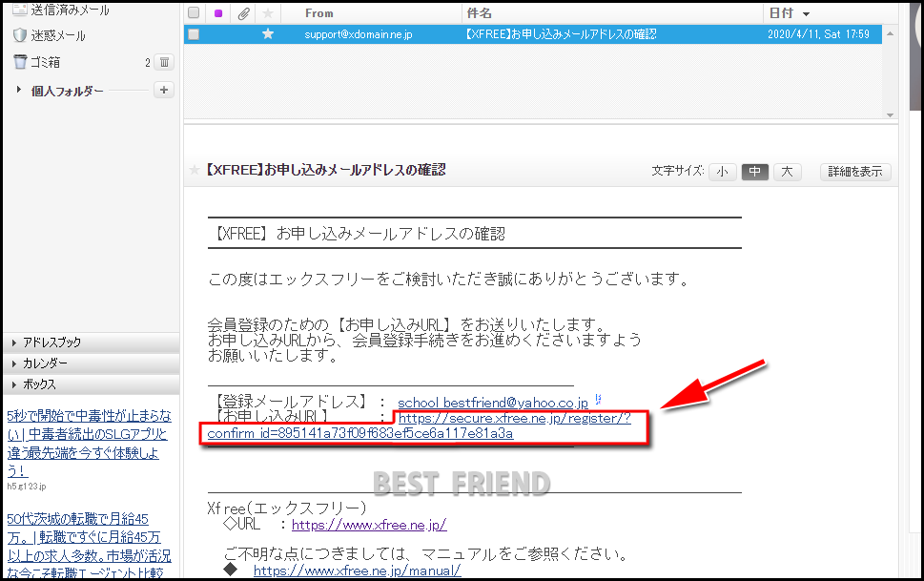
Task: Tick the select-all checkbox in list header
Action: [194, 13]
